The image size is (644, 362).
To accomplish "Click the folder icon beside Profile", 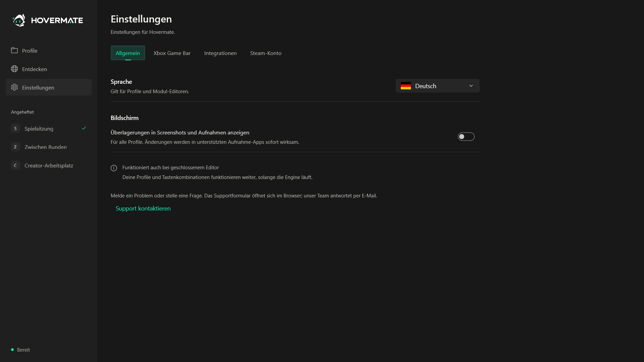I will 14,50.
